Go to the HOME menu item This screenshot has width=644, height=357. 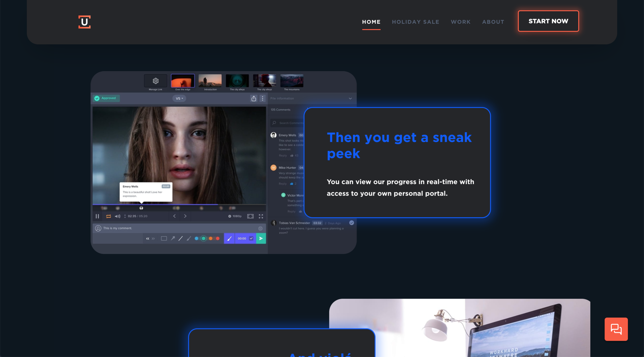[371, 22]
